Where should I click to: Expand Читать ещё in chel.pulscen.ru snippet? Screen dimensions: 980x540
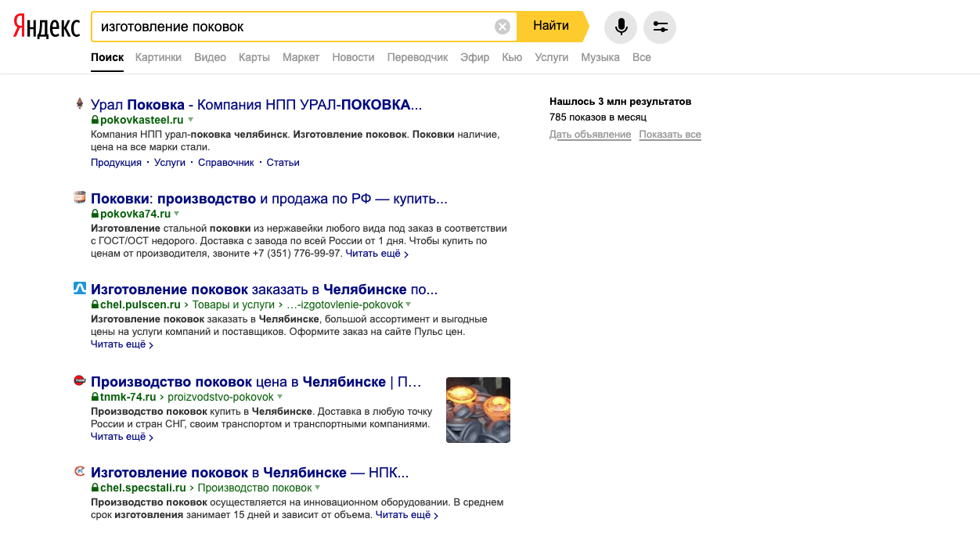click(x=122, y=344)
